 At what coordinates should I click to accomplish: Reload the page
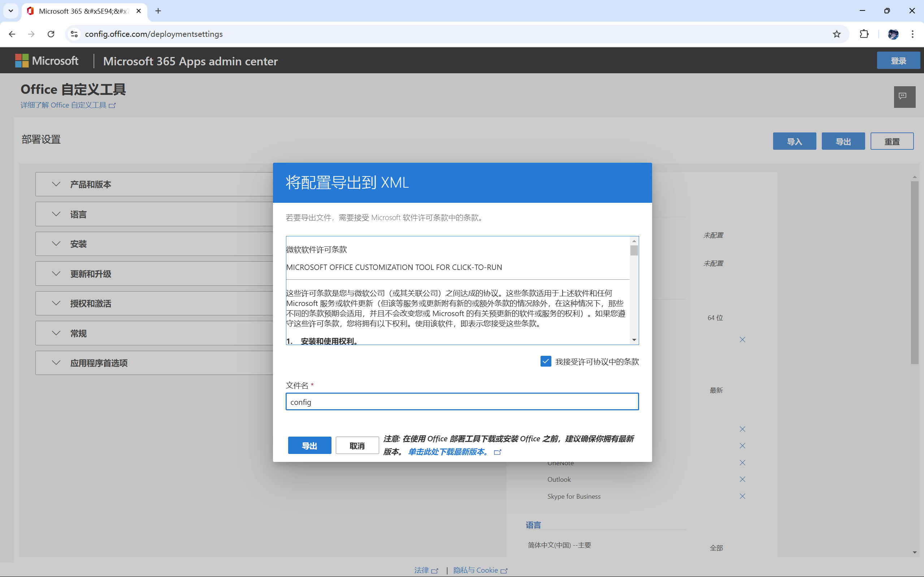51,34
